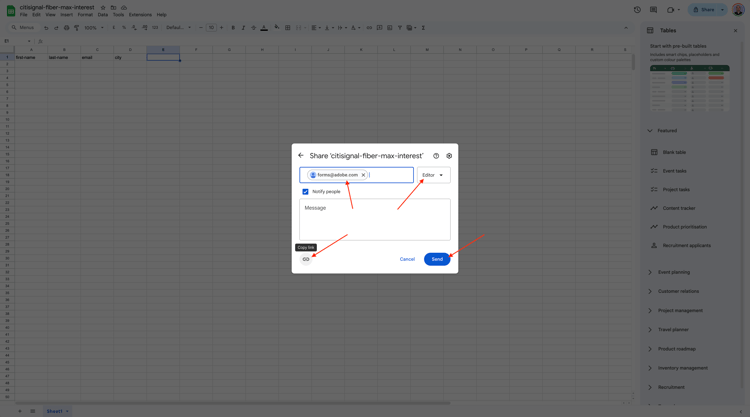Switch to the Sheet1 tab
This screenshot has height=417, width=750.
click(x=57, y=411)
